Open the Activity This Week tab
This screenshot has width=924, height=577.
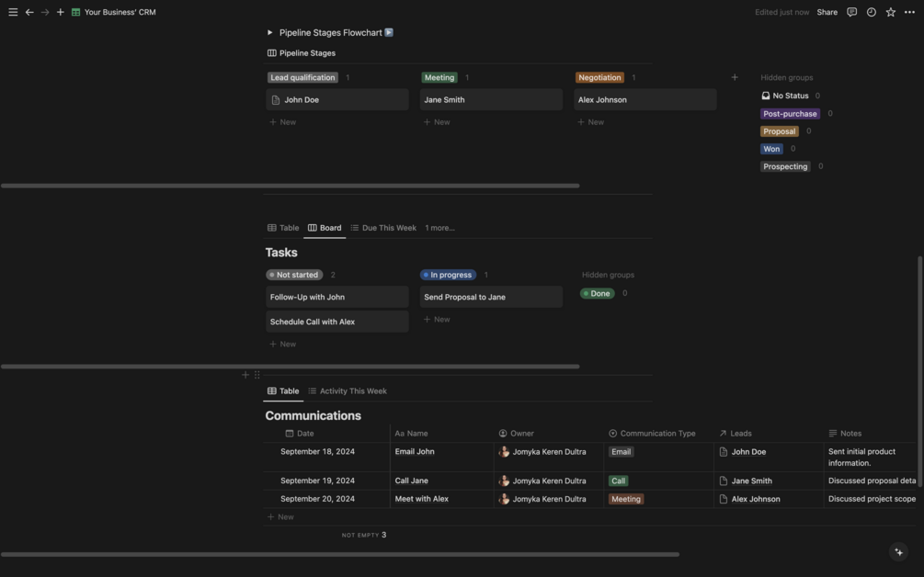[353, 391]
